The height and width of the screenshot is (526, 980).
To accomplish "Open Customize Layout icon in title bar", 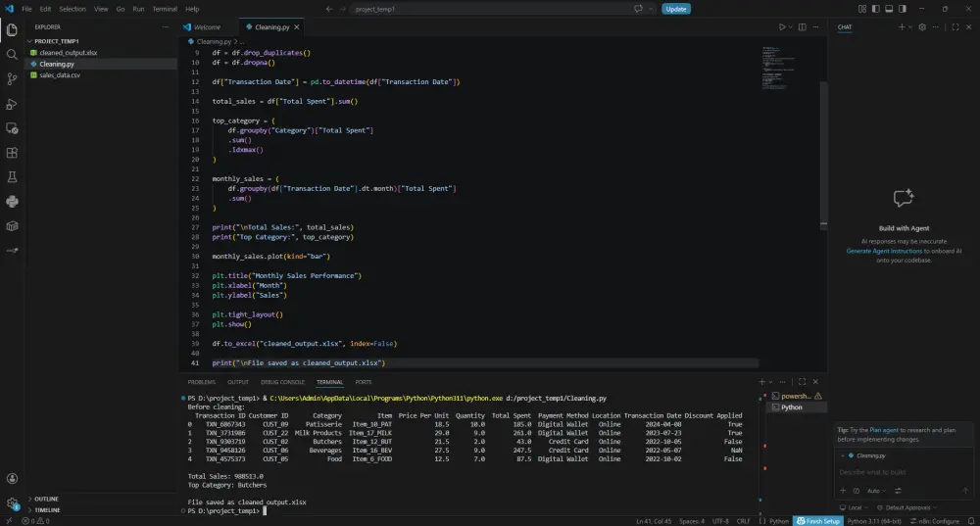I will click(x=861, y=9).
